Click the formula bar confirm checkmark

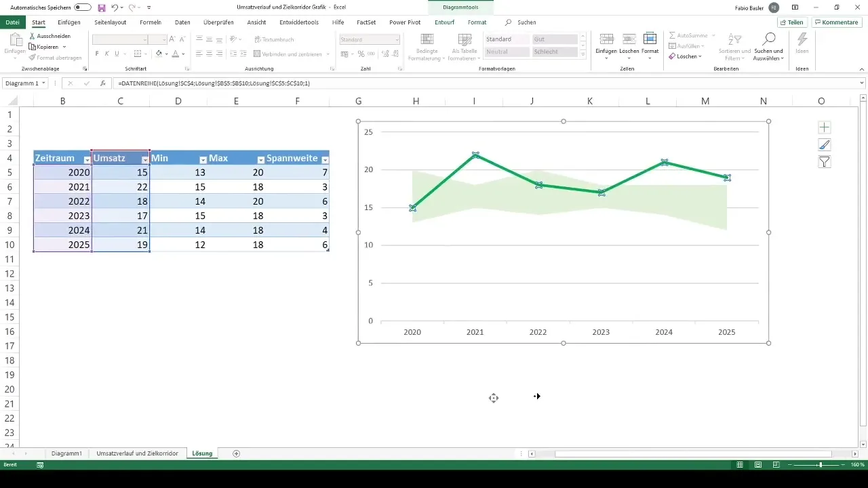[86, 83]
